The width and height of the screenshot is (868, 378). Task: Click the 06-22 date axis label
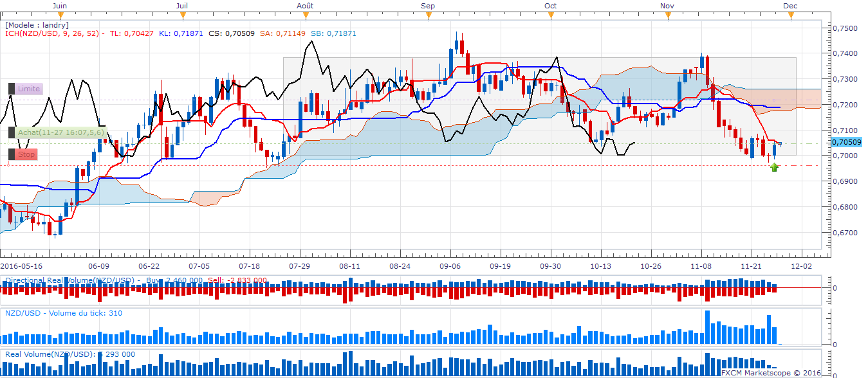(149, 266)
